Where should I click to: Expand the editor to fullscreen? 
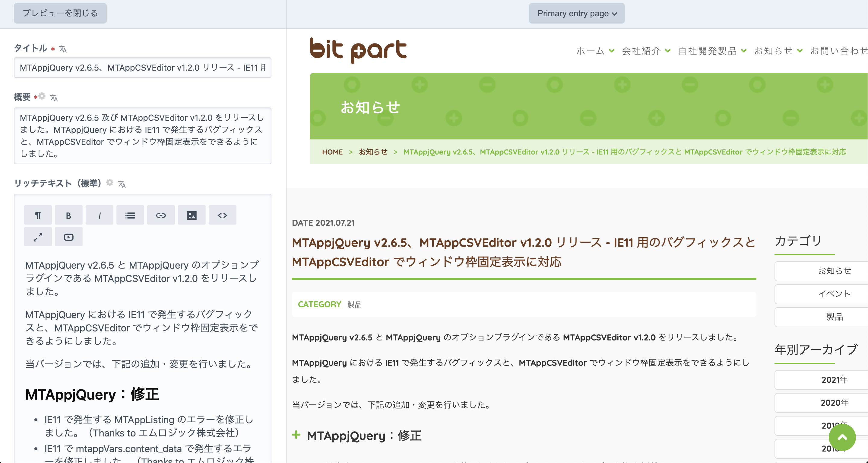(x=38, y=237)
